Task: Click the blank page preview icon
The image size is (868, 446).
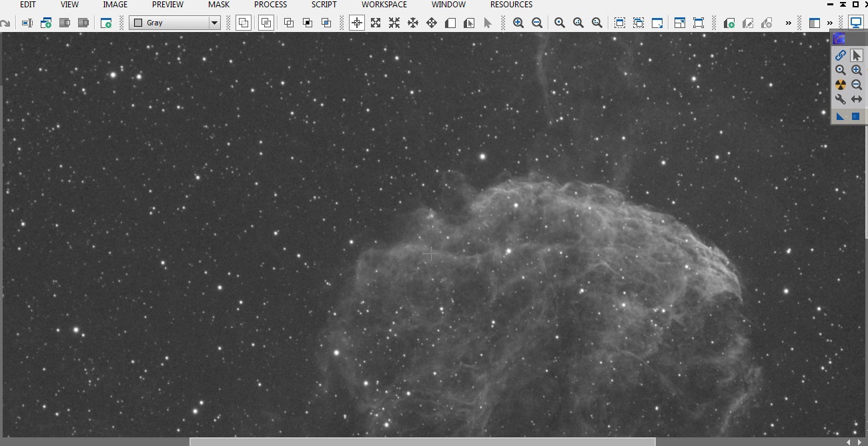Action: tap(450, 23)
